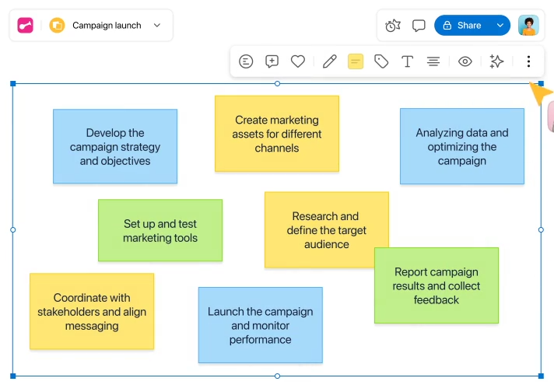Add a heart reaction to selection
The width and height of the screenshot is (554, 392).
tap(297, 61)
